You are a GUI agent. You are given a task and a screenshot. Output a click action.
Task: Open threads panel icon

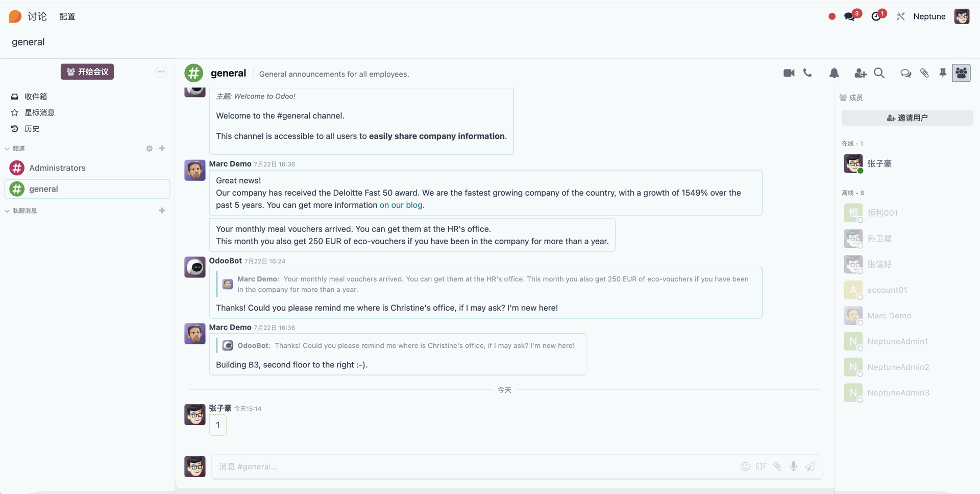pos(906,74)
